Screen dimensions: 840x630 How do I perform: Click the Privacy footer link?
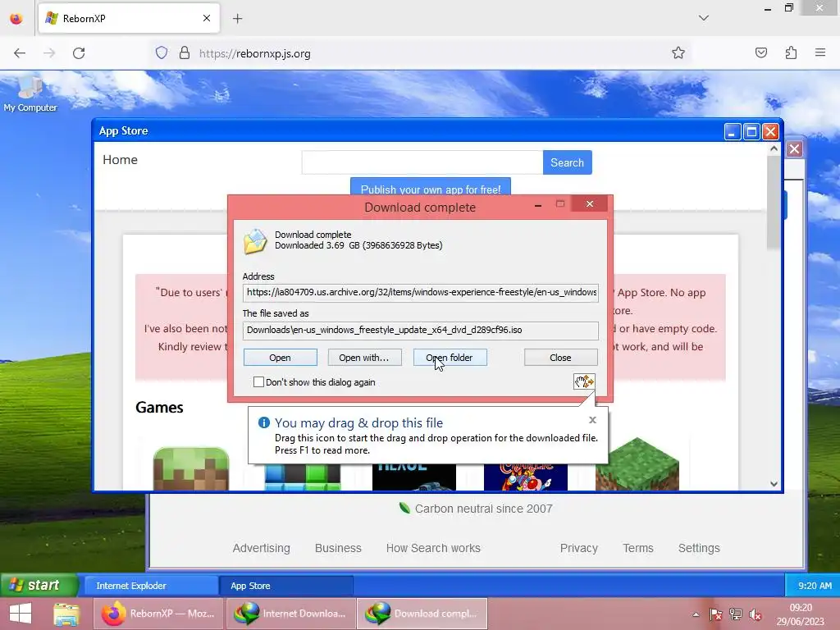pos(578,548)
